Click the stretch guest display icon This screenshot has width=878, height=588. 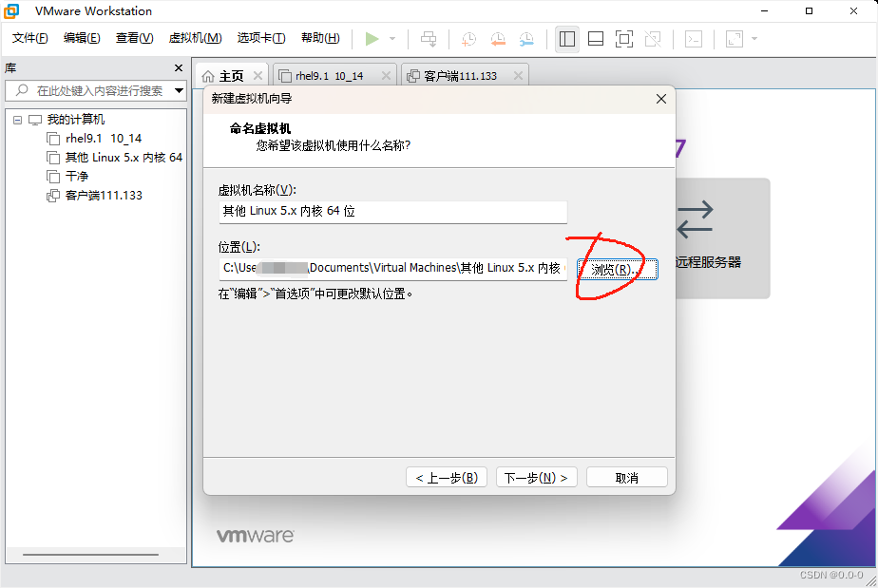click(735, 39)
